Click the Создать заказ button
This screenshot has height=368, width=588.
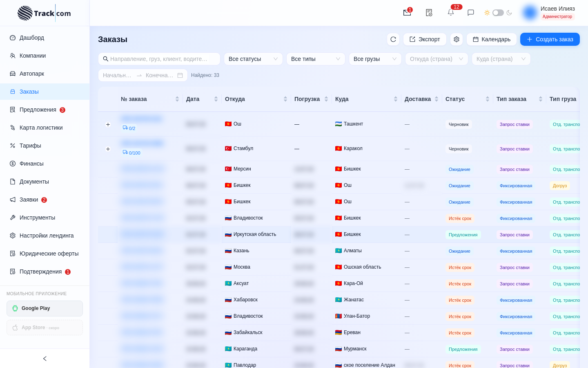550,39
